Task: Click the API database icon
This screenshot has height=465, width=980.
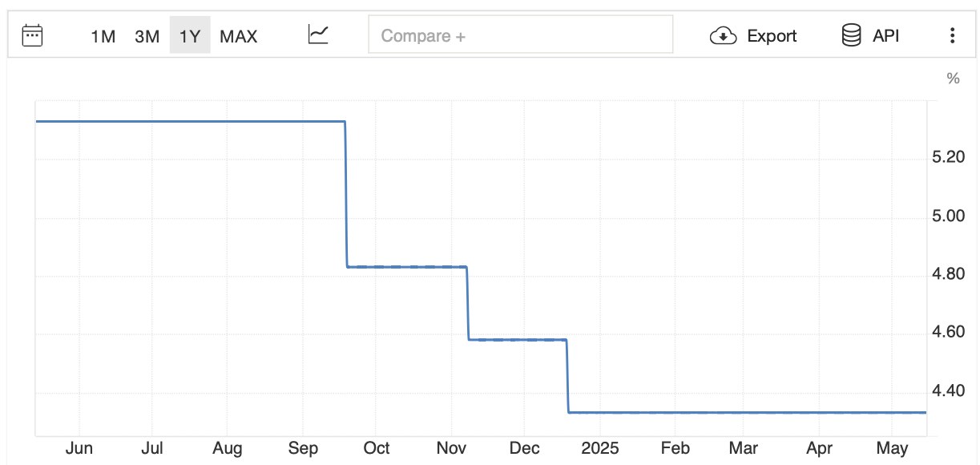Action: point(851,35)
